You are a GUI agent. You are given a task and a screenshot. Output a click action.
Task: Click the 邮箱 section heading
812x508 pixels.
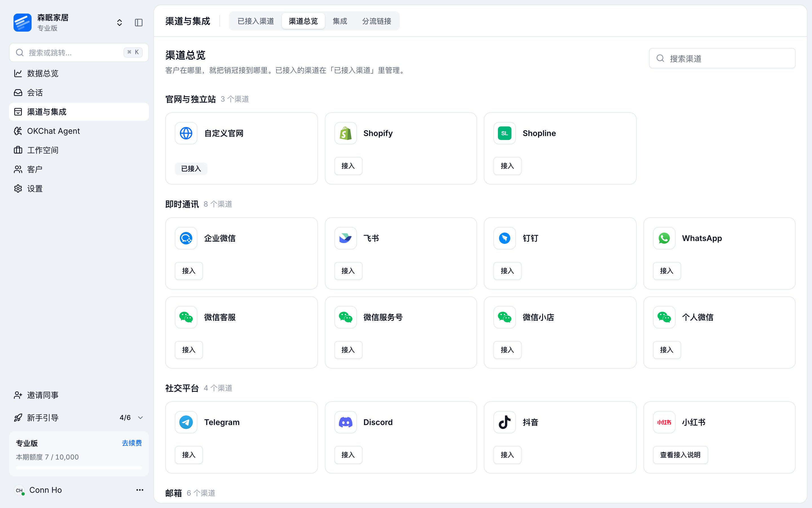pos(174,493)
